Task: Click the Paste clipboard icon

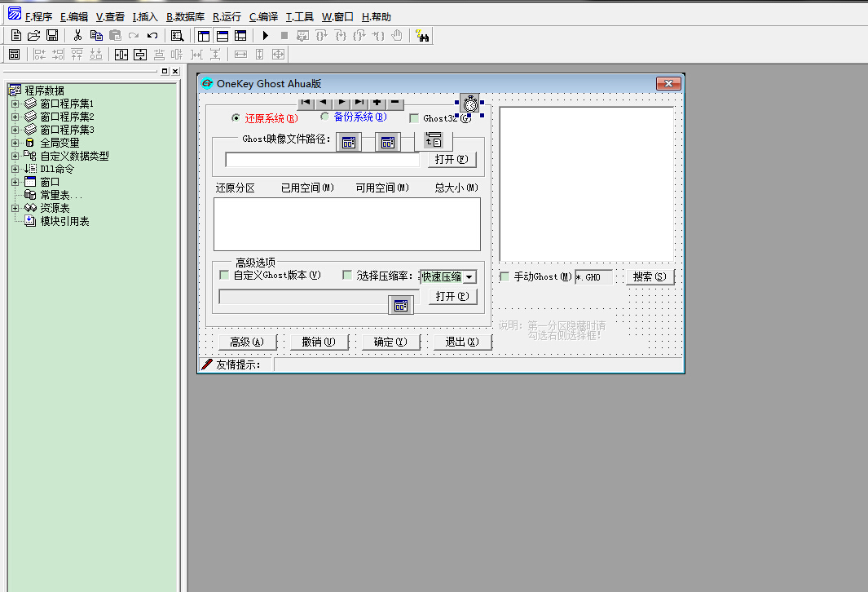Action: coord(115,36)
